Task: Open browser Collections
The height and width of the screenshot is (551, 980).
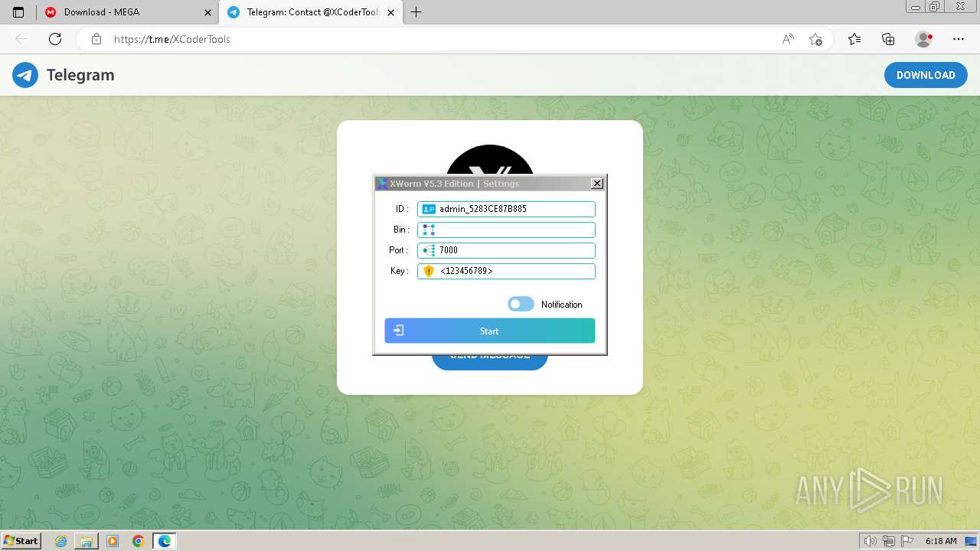Action: click(x=888, y=39)
